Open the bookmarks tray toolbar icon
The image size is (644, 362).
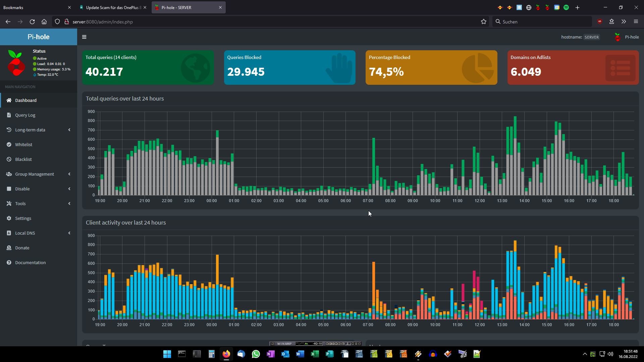tap(612, 21)
